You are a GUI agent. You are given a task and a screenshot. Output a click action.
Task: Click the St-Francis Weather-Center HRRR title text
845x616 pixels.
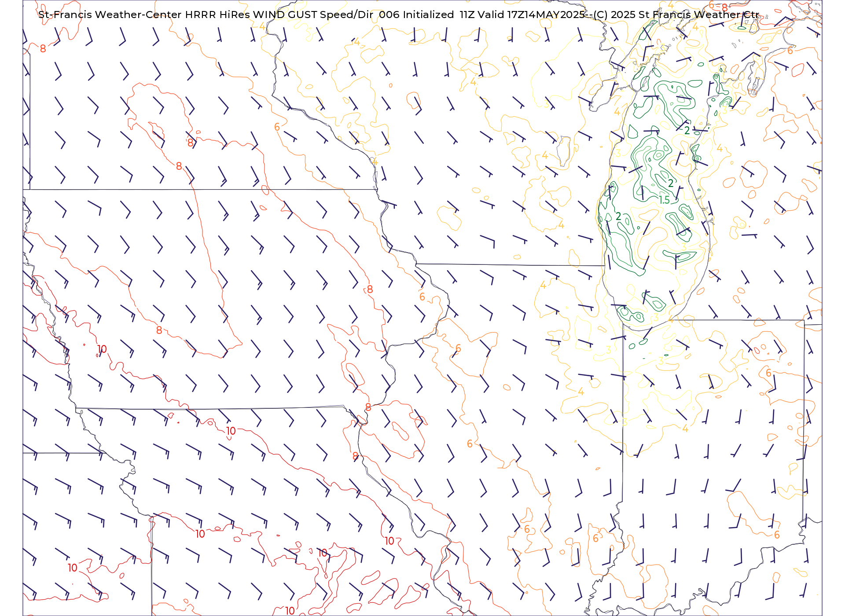(x=398, y=15)
